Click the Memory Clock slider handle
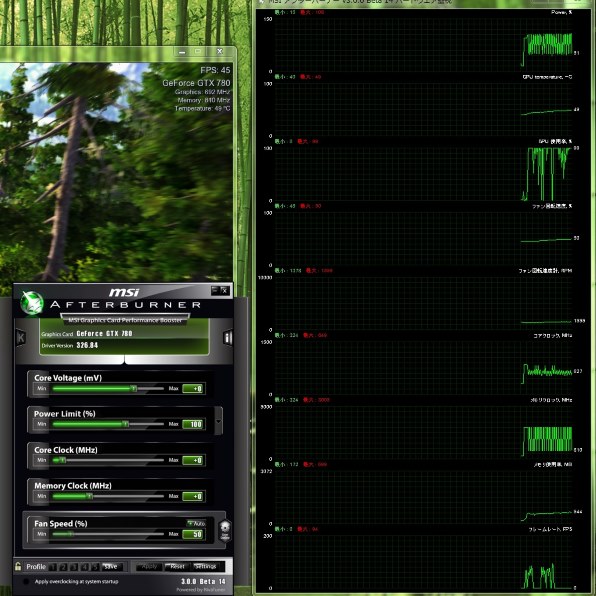The image size is (596, 596). coord(89,496)
